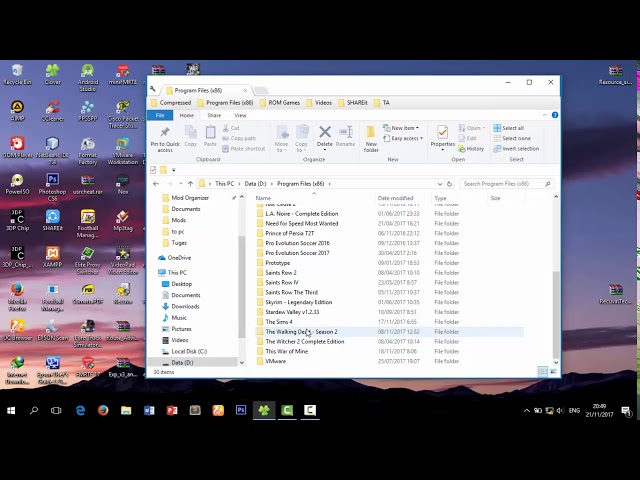Open Recycle Bin desktop icon
This screenshot has width=640, height=480.
[x=17, y=74]
